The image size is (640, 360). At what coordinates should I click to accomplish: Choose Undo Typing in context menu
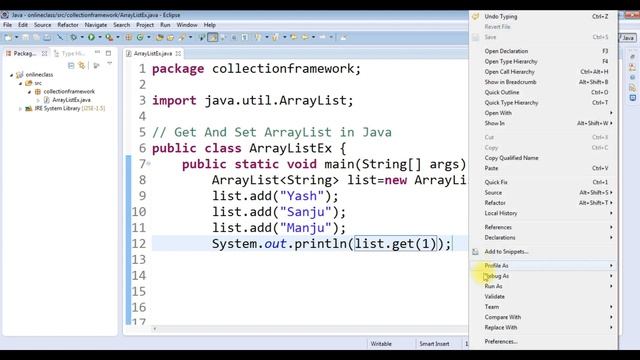click(x=544, y=16)
